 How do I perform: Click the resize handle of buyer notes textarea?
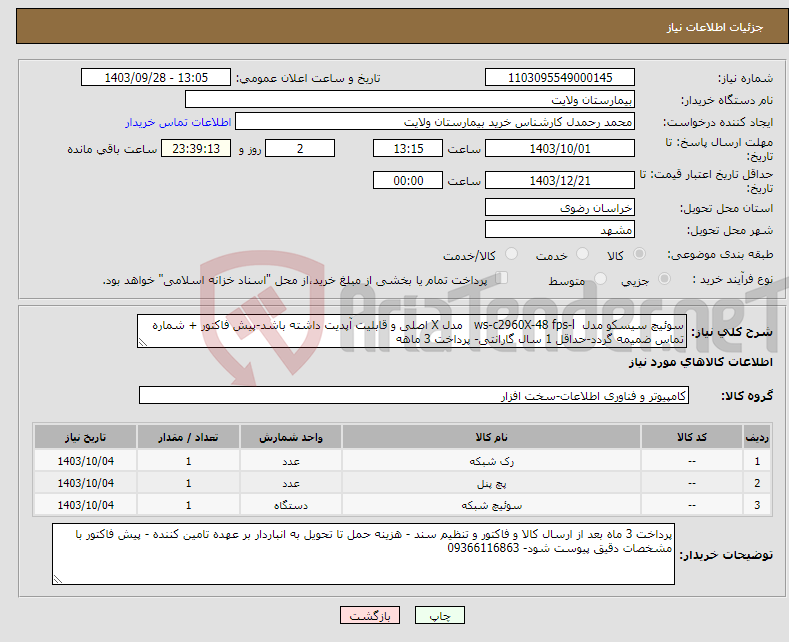tap(58, 579)
